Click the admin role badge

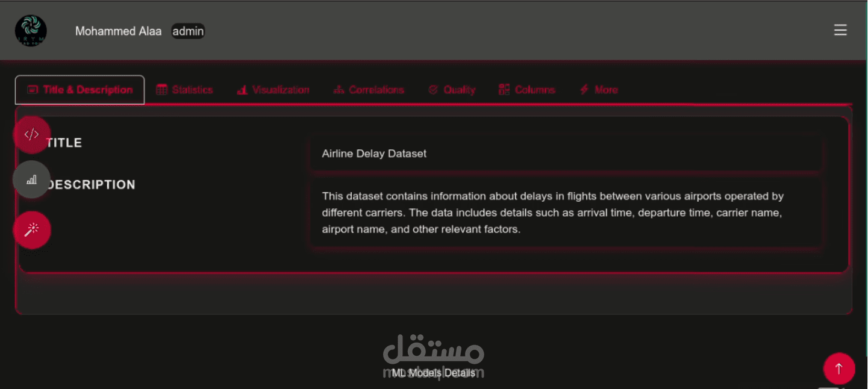coord(188,31)
